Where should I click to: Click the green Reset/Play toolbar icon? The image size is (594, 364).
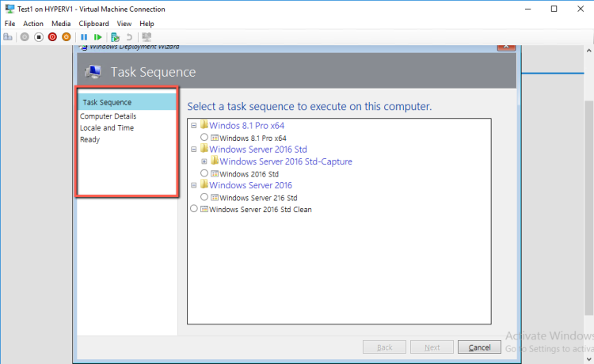[x=97, y=37]
